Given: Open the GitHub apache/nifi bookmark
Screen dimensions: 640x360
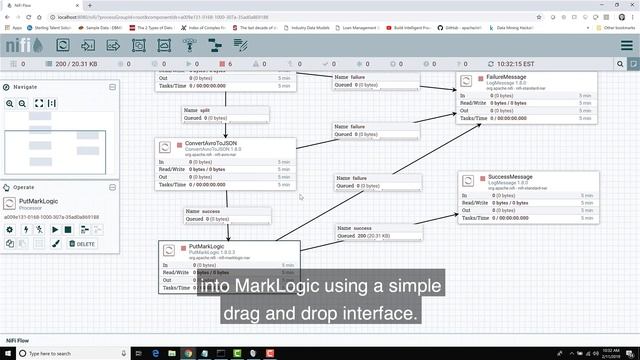Looking at the screenshot, I should coord(460,28).
